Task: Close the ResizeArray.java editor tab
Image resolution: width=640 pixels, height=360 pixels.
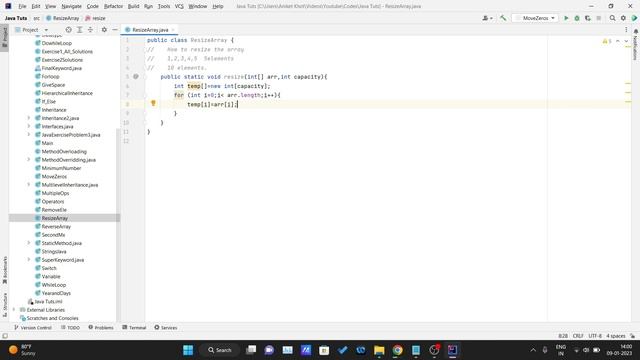Action: pyautogui.click(x=173, y=30)
